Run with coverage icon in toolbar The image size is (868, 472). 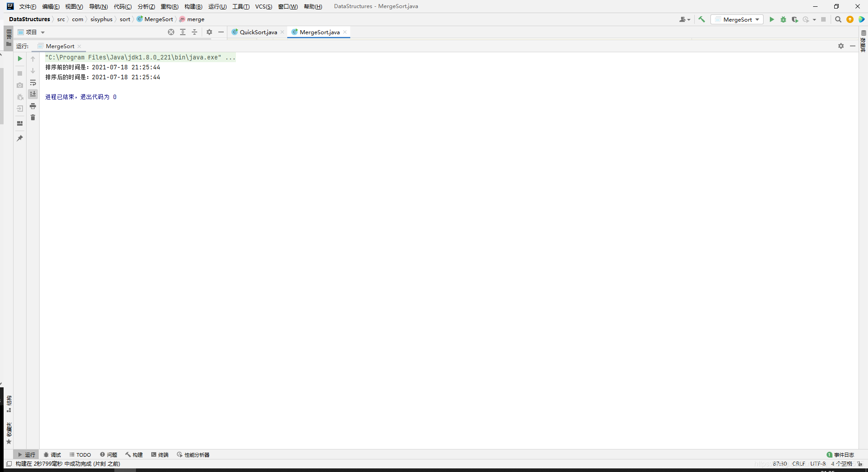(795, 19)
